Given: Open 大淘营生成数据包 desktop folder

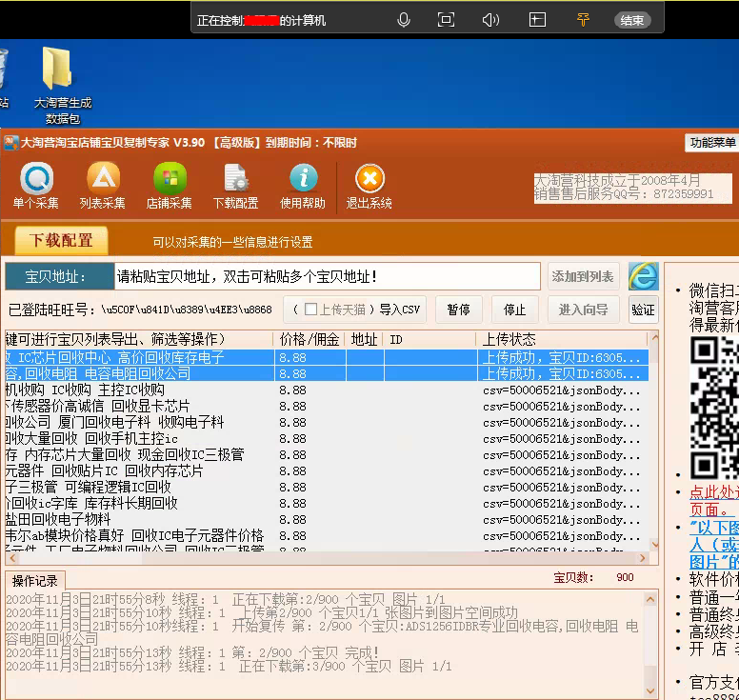Looking at the screenshot, I should pos(62,86).
